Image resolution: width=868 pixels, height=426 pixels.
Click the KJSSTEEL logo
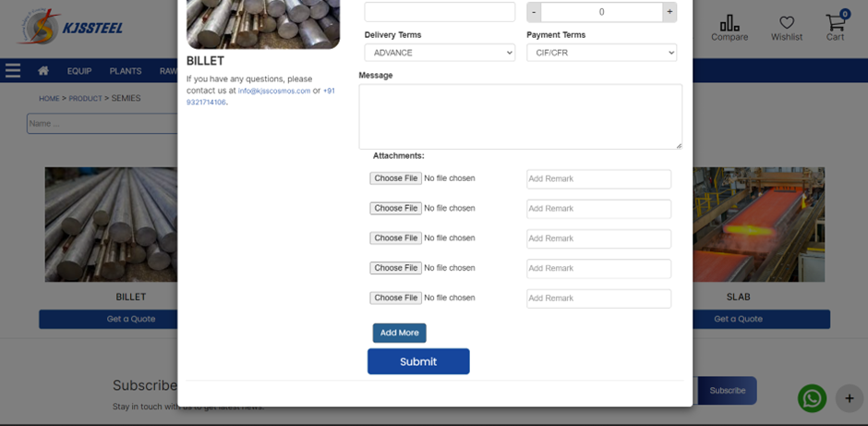[x=69, y=27]
